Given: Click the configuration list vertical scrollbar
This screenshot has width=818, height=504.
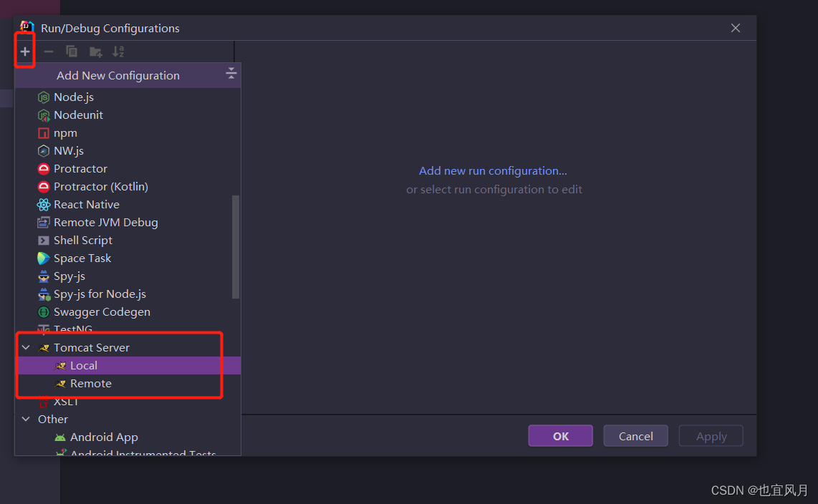Looking at the screenshot, I should pyautogui.click(x=236, y=246).
